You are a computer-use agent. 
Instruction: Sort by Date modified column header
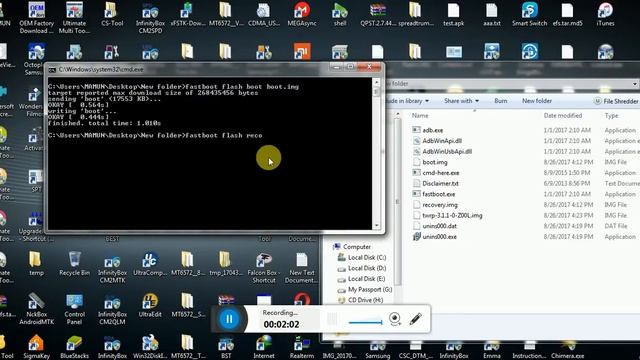[562, 116]
